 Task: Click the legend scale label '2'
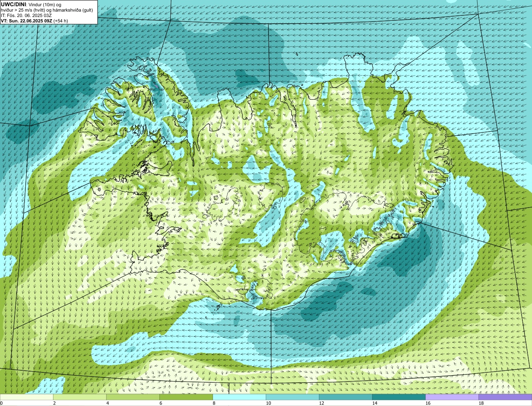point(54,403)
